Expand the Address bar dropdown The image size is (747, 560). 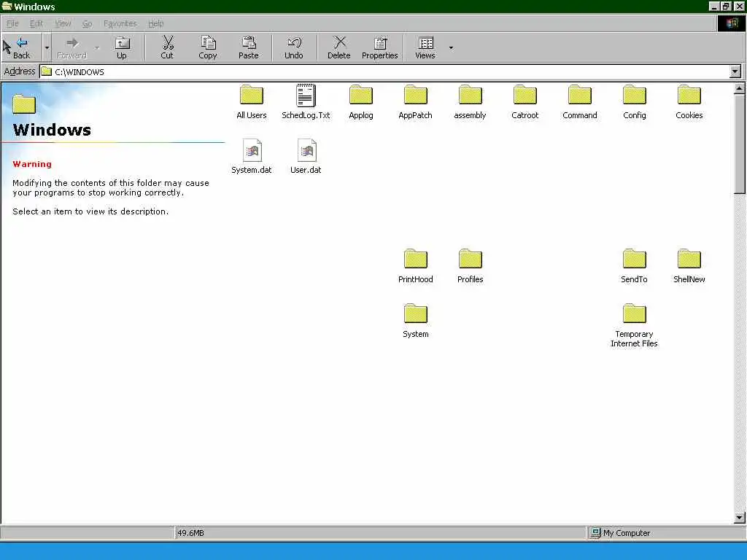[x=735, y=71]
